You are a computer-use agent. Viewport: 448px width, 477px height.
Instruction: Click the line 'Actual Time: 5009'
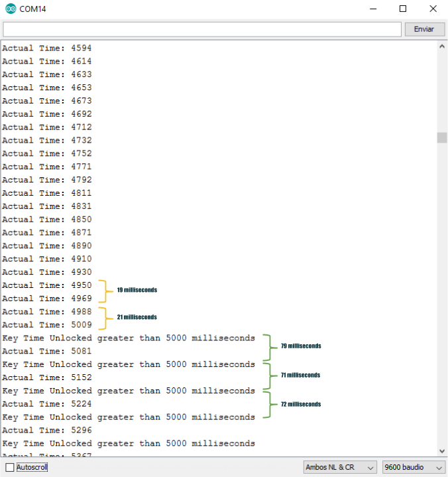click(x=47, y=325)
